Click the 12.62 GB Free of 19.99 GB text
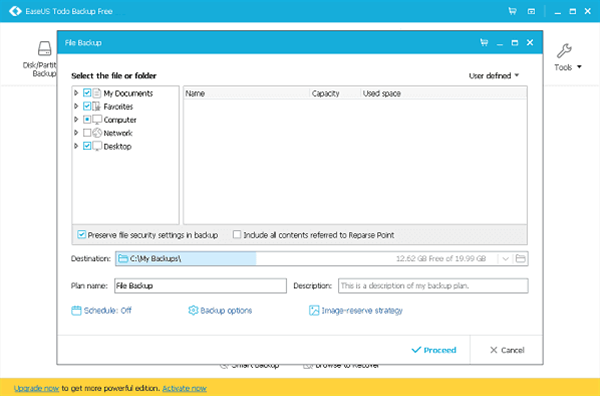600x396 pixels. (441, 259)
